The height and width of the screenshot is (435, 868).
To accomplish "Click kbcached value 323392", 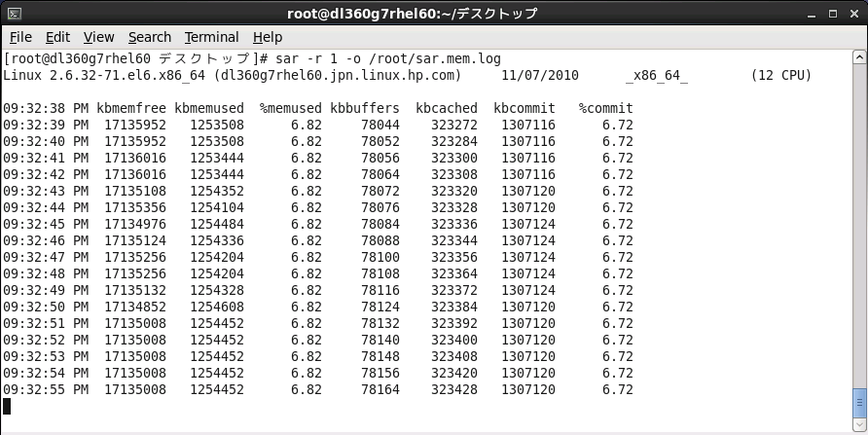I will [454, 323].
